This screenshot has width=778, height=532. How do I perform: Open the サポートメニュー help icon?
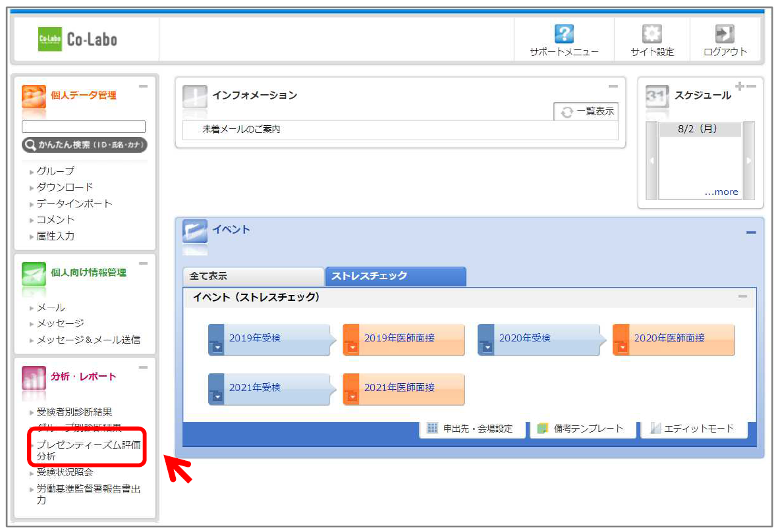(x=564, y=34)
